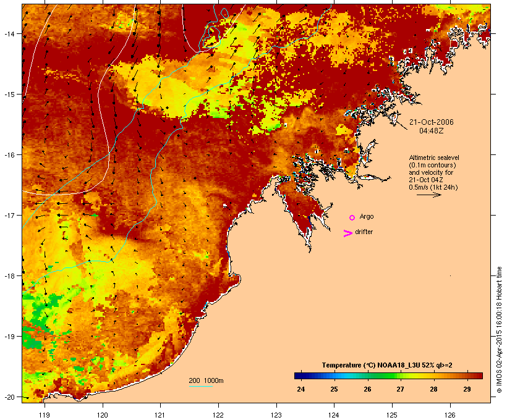Viewport: 507px width, 420px height.
Task: Click longitude axis label 122
Action: coord(218,415)
